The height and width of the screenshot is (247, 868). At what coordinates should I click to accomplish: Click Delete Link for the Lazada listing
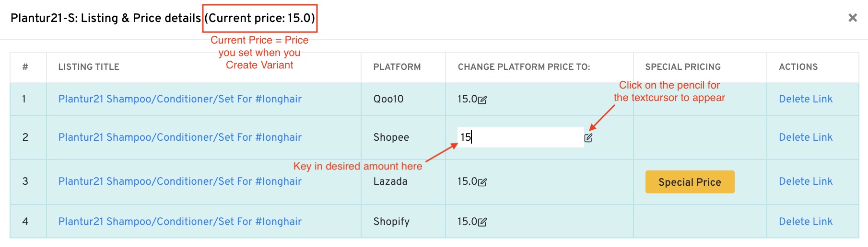pyautogui.click(x=805, y=181)
